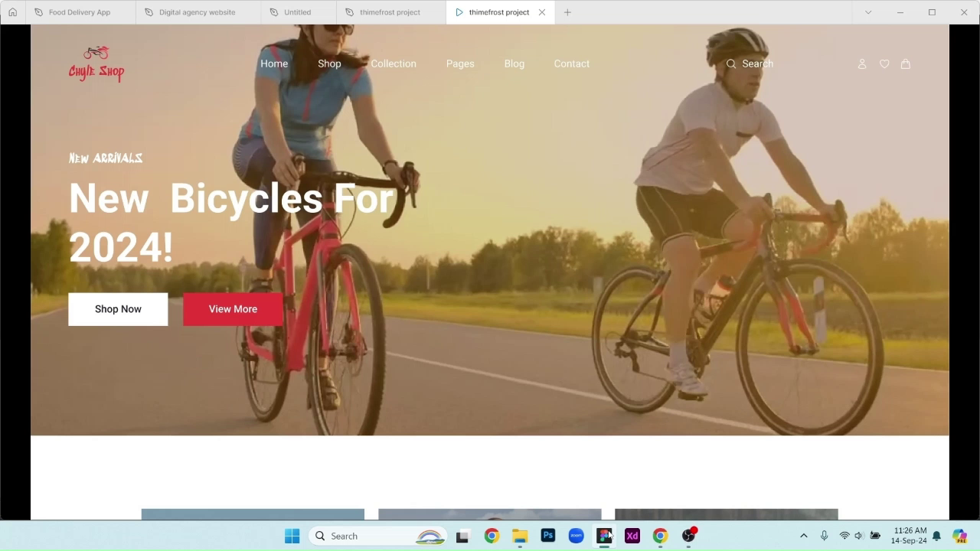Open the shopping bag cart icon
The width and height of the screenshot is (980, 551).
906,64
